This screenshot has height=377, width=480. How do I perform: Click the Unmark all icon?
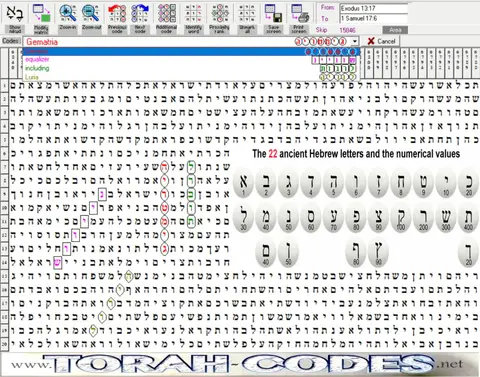[247, 13]
